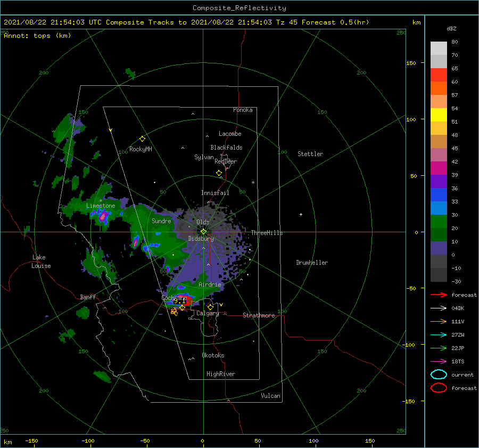The width and height of the screenshot is (479, 448).
Task: Click the Lacombe label
Action: 230,134
